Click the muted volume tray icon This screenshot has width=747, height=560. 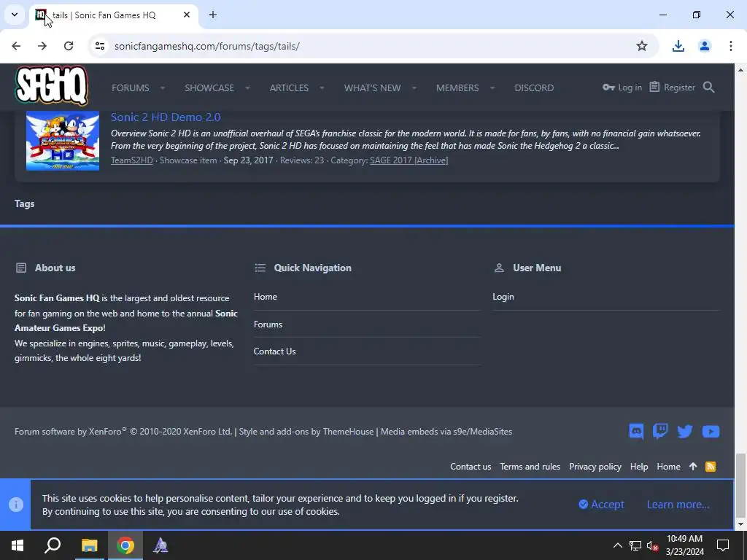[x=652, y=545]
